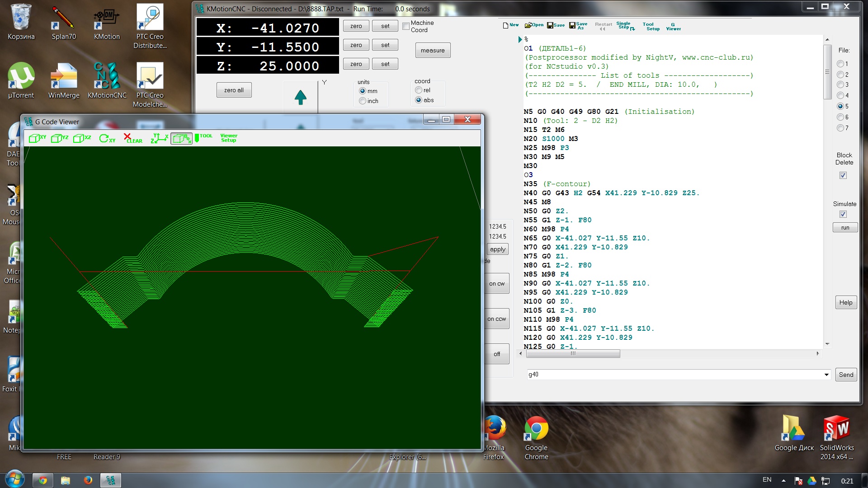Toggle the XYZ axis display icon
Image resolution: width=868 pixels, height=488 pixels.
click(159, 138)
